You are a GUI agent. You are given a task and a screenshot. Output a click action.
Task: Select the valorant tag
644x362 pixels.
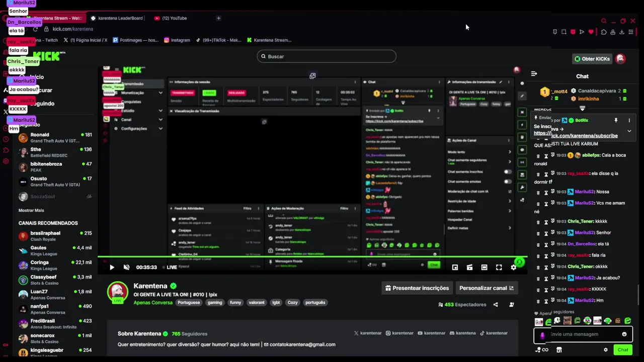[x=257, y=303]
